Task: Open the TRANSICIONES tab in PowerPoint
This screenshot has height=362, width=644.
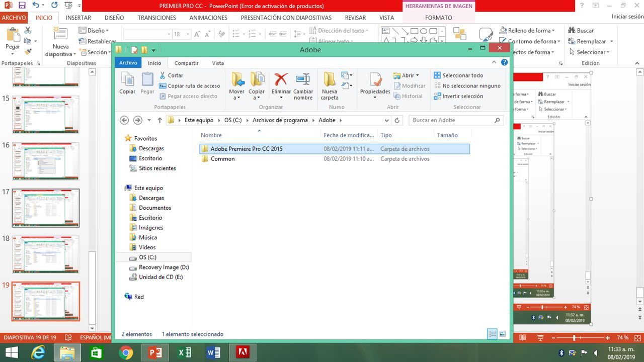Action: tap(157, 18)
